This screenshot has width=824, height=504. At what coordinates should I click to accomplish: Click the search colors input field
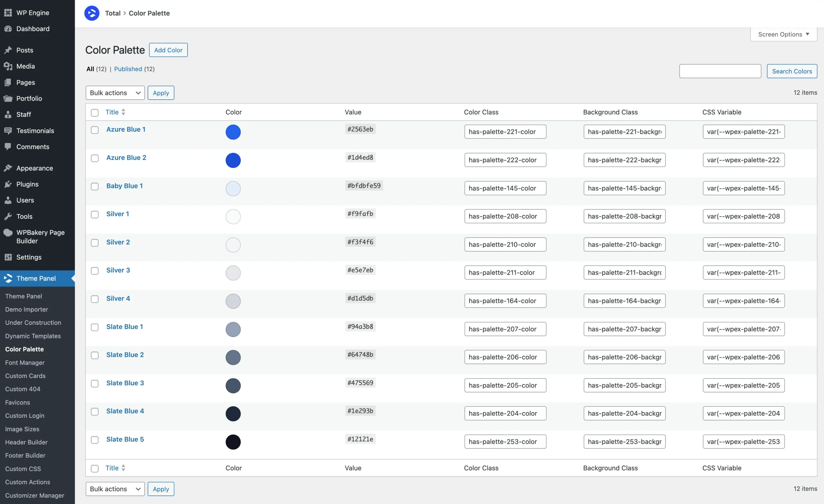coord(720,71)
